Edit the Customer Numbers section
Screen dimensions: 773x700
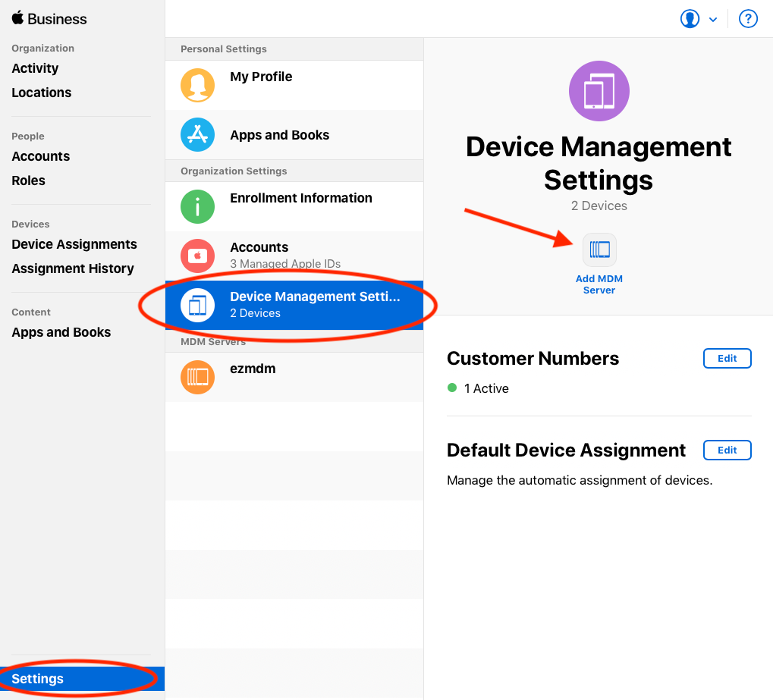click(x=727, y=359)
